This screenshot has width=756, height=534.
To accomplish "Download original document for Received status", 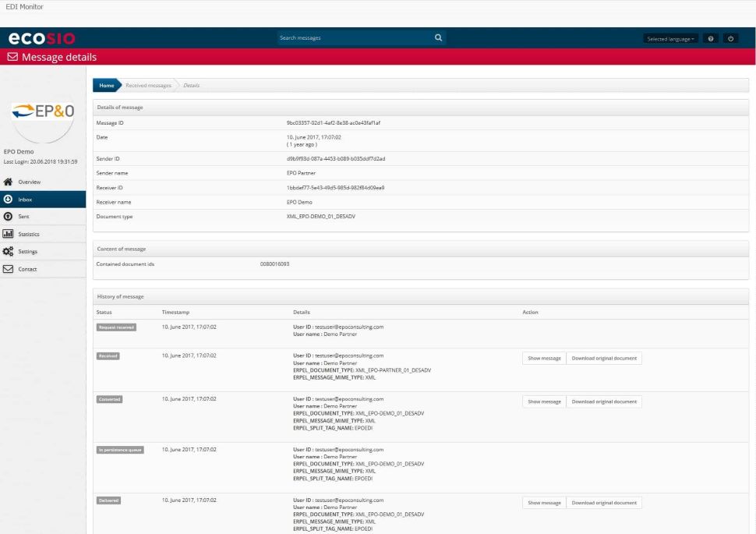I will pyautogui.click(x=604, y=359).
